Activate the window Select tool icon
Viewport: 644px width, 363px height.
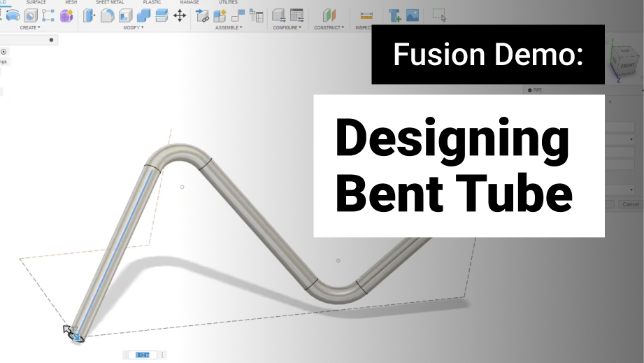click(x=439, y=15)
